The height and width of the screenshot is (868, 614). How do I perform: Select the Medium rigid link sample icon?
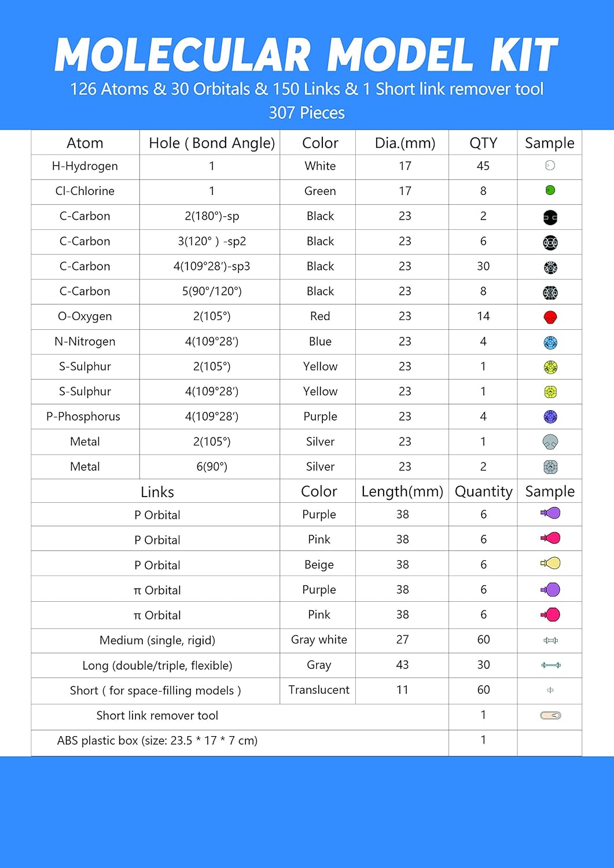550,640
